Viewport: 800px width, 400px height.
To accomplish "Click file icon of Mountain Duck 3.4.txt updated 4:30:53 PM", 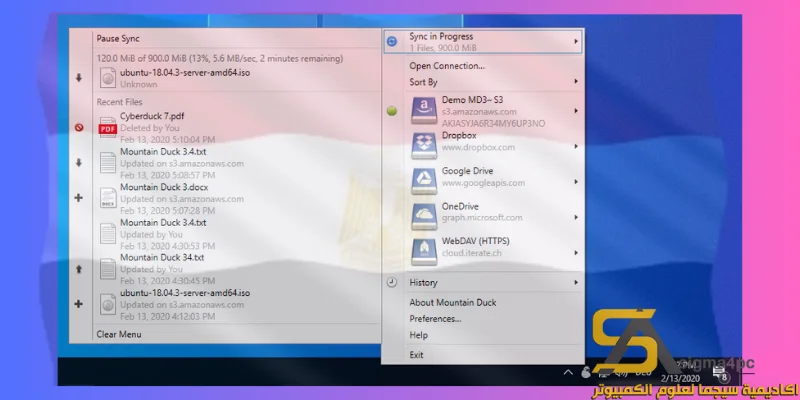I will (108, 234).
